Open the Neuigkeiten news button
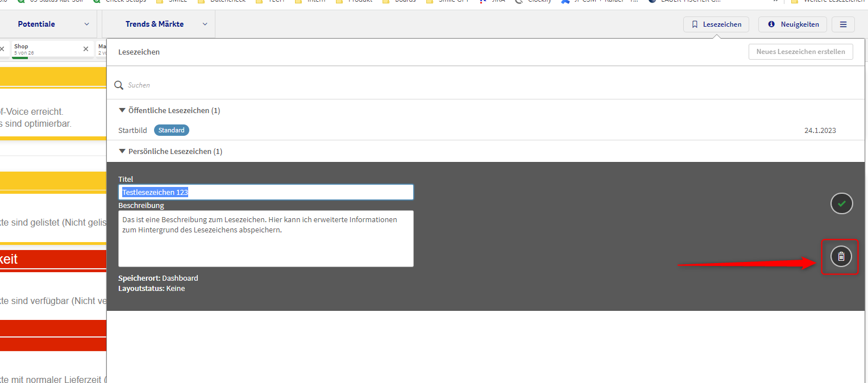 [792, 24]
